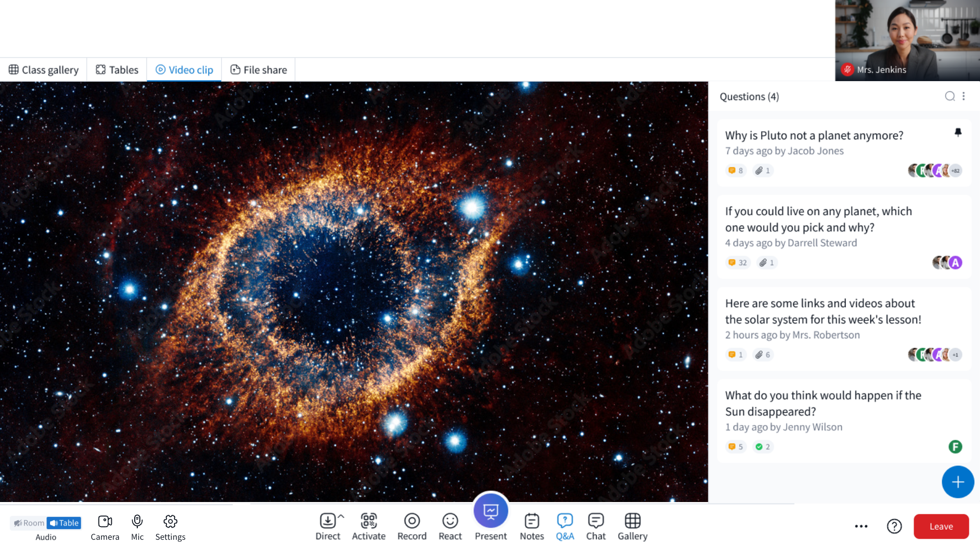
Task: View 32 comments on Darrell Steward's question
Action: pyautogui.click(x=738, y=263)
